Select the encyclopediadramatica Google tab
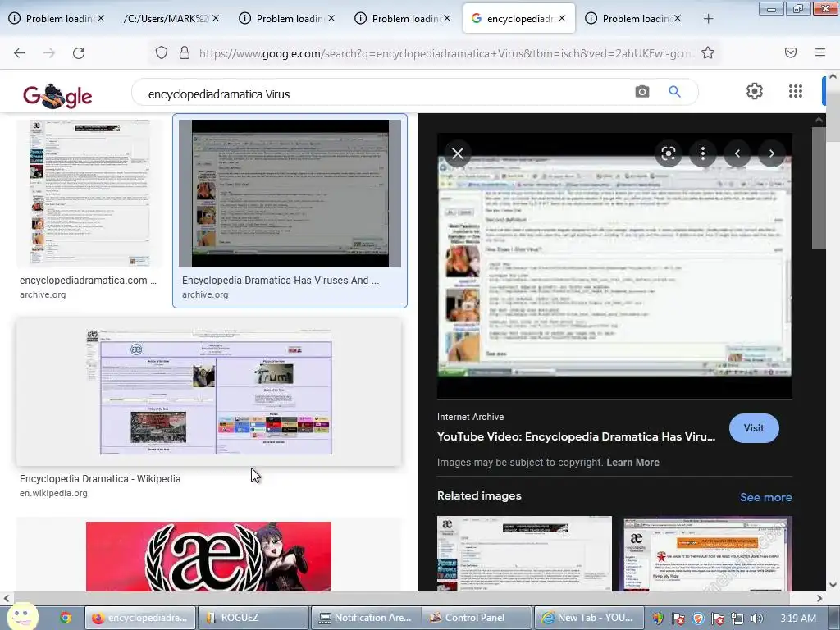840x630 pixels. coord(518,18)
